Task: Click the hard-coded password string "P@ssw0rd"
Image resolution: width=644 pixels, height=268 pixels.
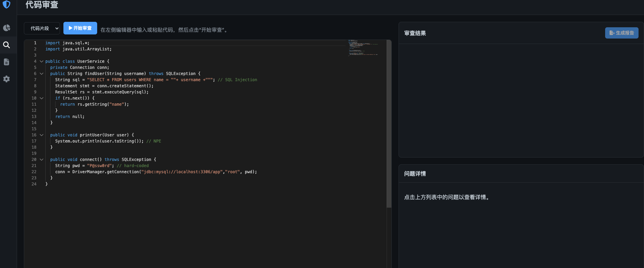Action: coord(99,166)
